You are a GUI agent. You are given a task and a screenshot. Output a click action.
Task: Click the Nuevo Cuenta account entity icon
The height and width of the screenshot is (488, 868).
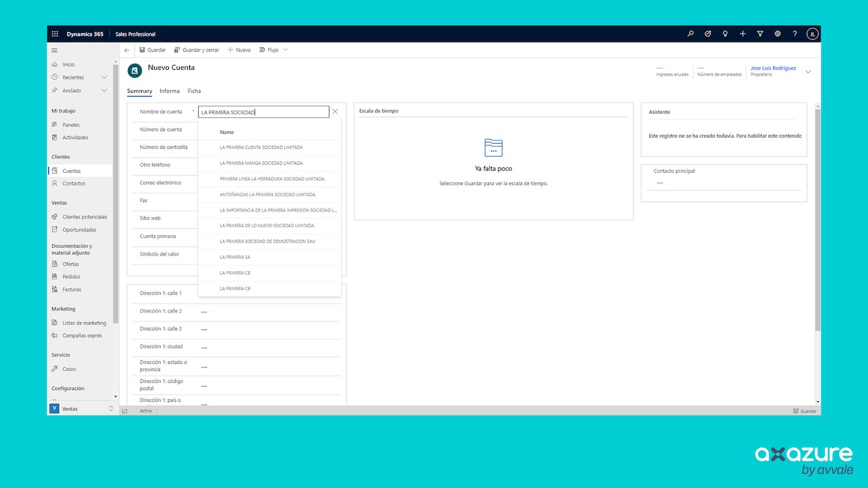point(135,70)
